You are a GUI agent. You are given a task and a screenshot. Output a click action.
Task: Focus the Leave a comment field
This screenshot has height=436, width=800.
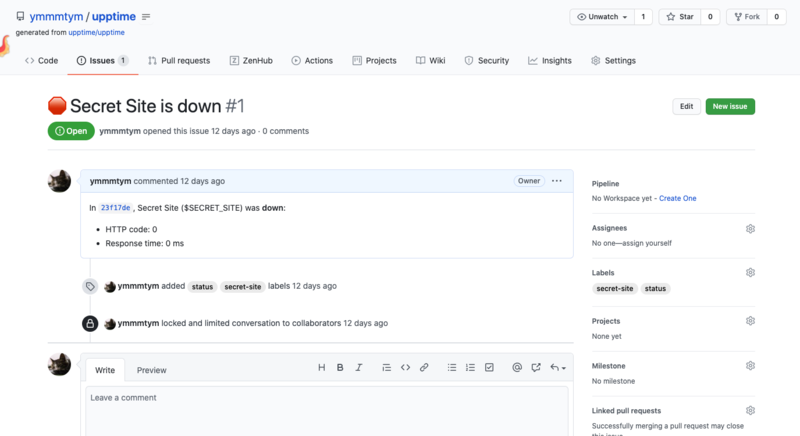[327, 411]
